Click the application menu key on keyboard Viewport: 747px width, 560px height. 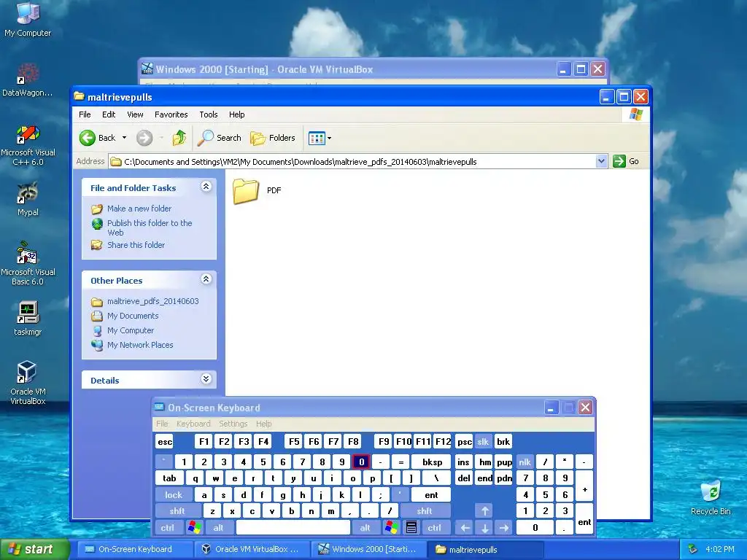click(x=411, y=528)
